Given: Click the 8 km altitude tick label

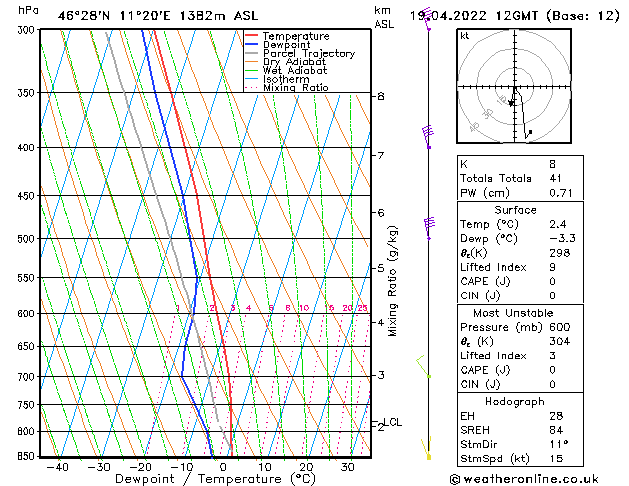Looking at the screenshot, I should pos(381,96).
